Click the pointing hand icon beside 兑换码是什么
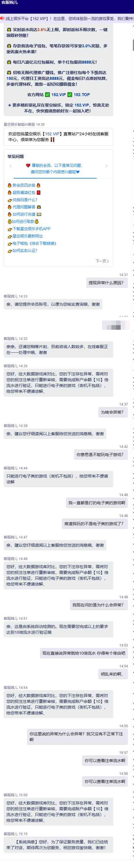Viewport: 134px width, 868px height. pyautogui.click(x=10, y=200)
